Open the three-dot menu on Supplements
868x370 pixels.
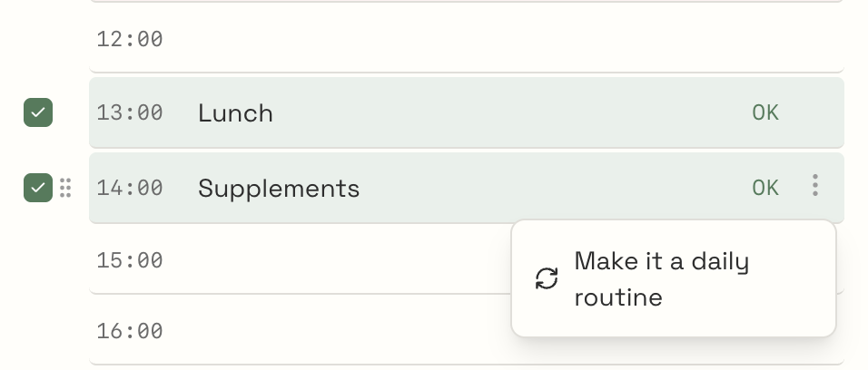pos(815,186)
